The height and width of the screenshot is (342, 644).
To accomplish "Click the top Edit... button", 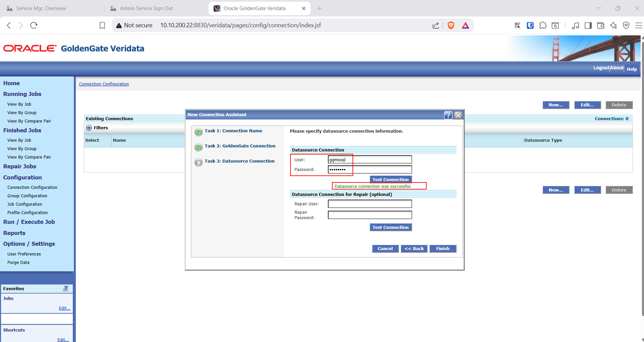I will [587, 105].
